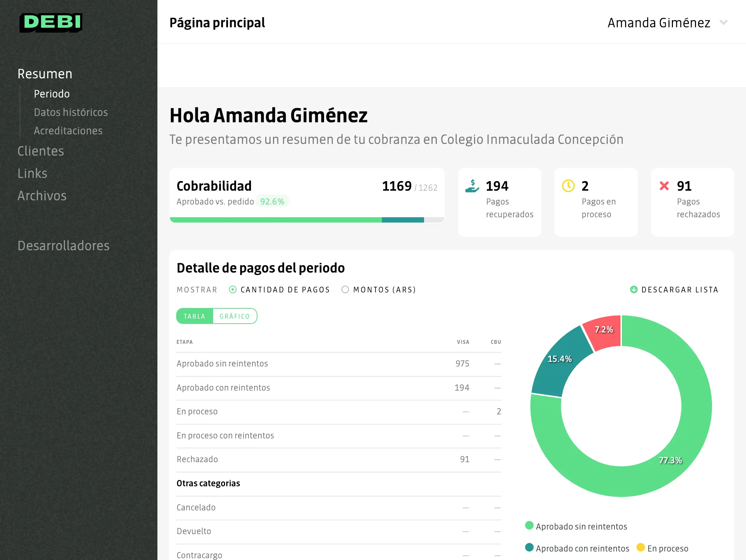Open the Acreditaciones submenu item

(x=68, y=131)
